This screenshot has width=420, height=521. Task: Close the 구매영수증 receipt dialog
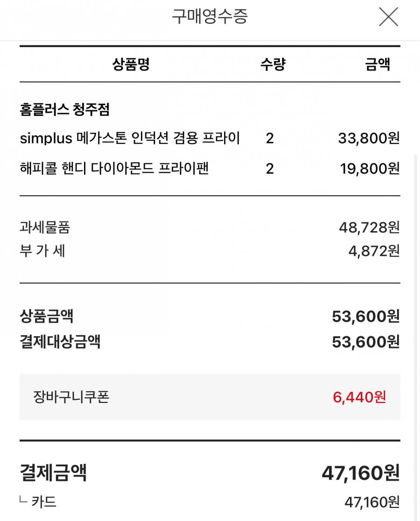pos(388,17)
